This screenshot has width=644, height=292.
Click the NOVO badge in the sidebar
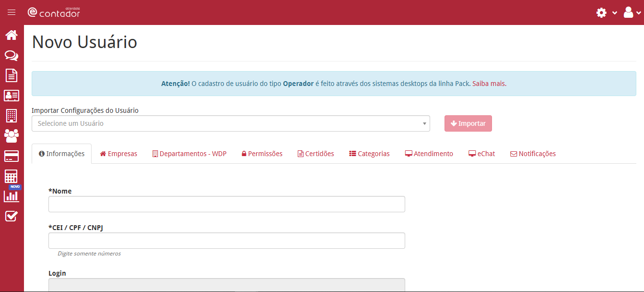(x=15, y=187)
